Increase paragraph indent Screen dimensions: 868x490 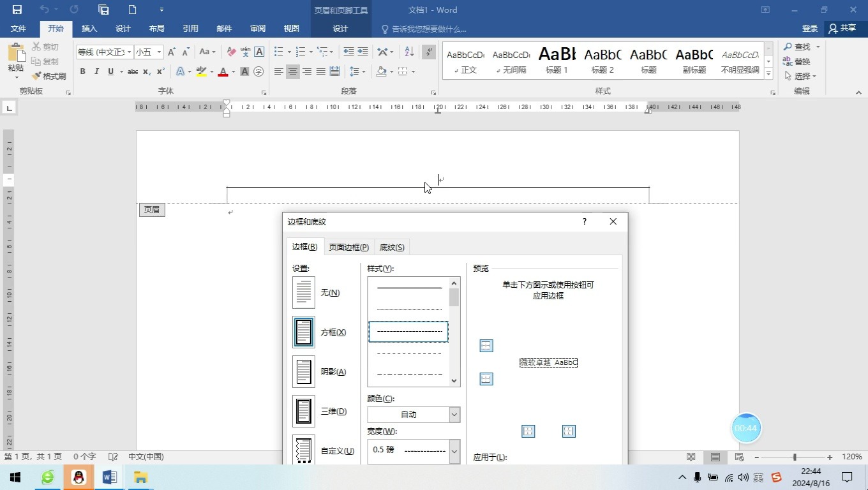click(363, 52)
